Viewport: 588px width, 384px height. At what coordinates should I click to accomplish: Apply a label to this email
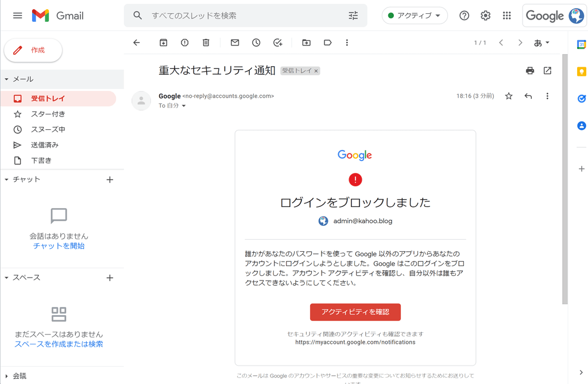click(x=328, y=43)
